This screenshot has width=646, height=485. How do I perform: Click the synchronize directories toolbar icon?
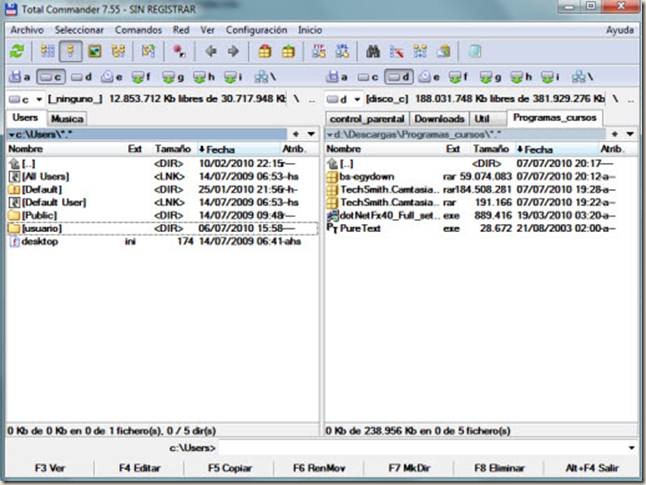pyautogui.click(x=420, y=52)
